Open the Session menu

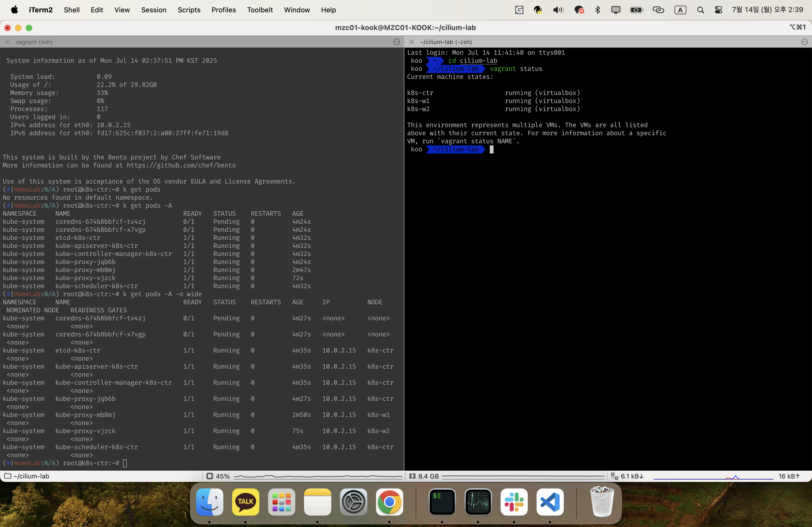coord(154,10)
